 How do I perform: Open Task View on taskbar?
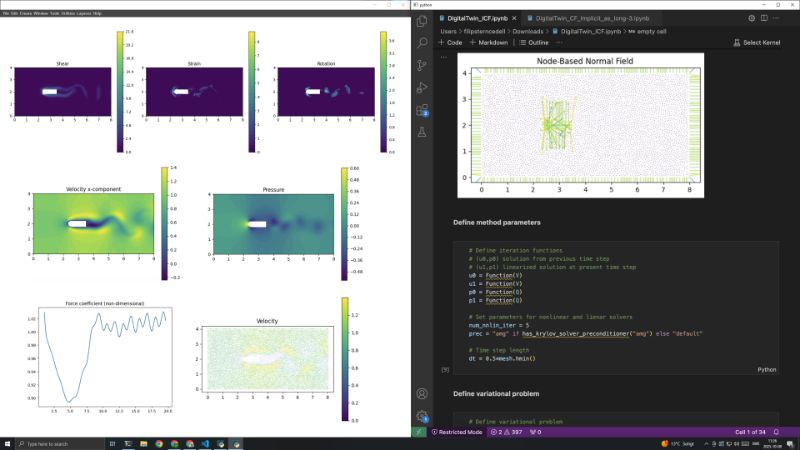point(112,444)
